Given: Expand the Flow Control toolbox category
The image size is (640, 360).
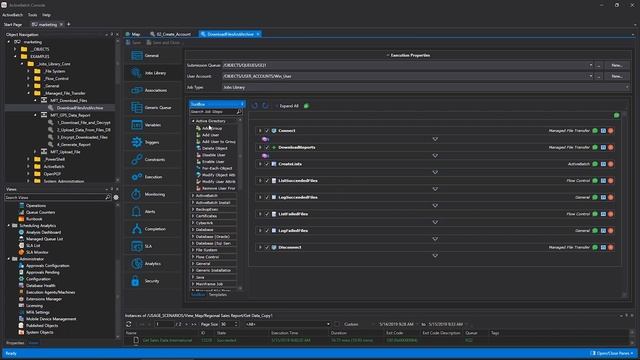Looking at the screenshot, I should [193, 257].
